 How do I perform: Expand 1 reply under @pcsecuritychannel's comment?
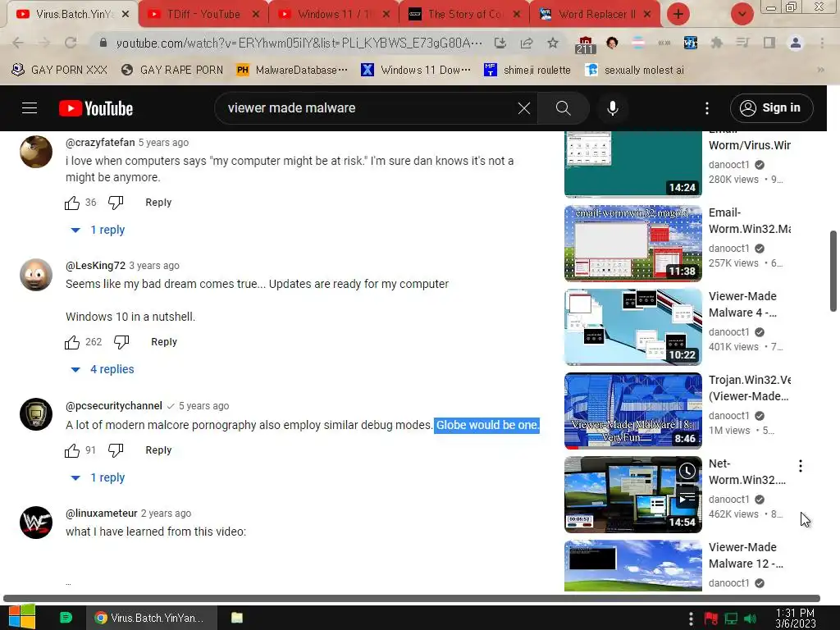tap(98, 478)
